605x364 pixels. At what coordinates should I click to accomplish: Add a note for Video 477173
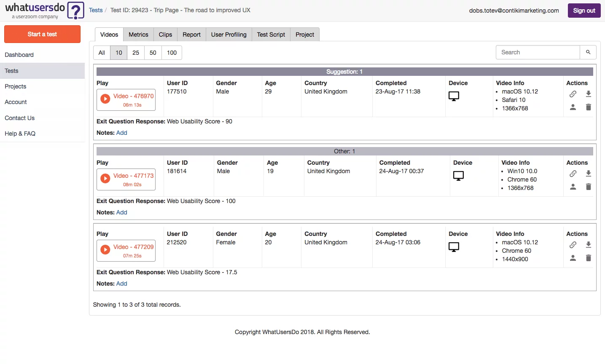(x=121, y=212)
